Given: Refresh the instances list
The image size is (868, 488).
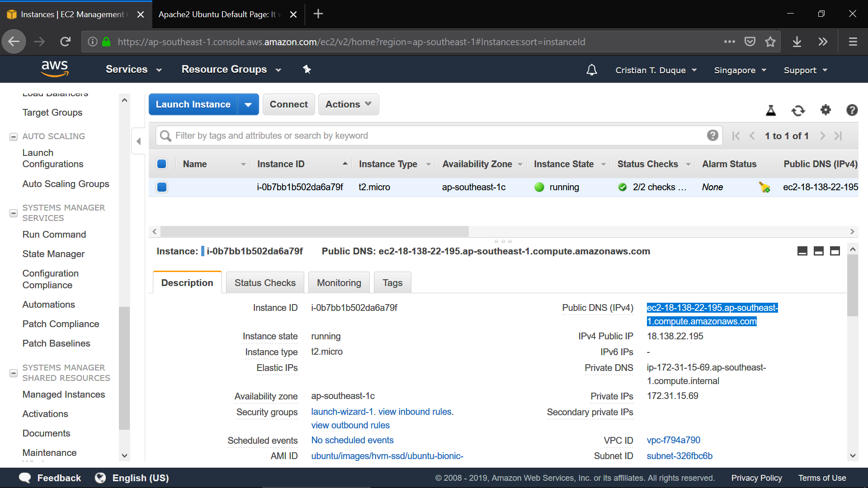Looking at the screenshot, I should click(x=798, y=110).
